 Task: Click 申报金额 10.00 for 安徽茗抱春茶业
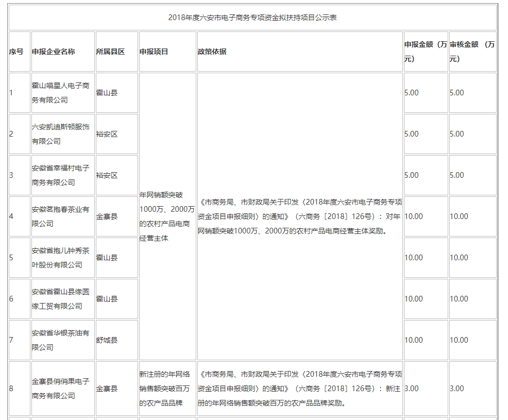[x=414, y=216]
